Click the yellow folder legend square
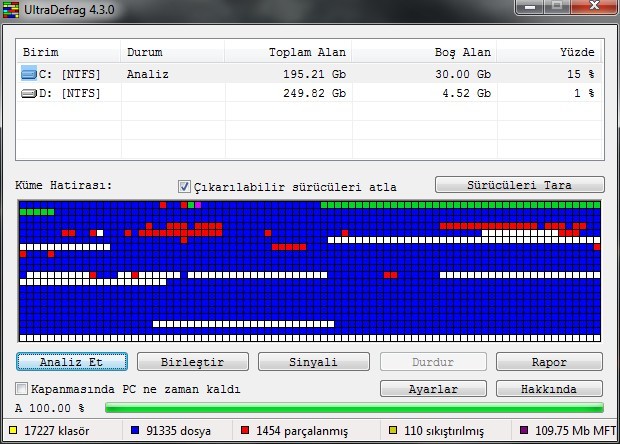The image size is (620, 444). tap(13, 430)
